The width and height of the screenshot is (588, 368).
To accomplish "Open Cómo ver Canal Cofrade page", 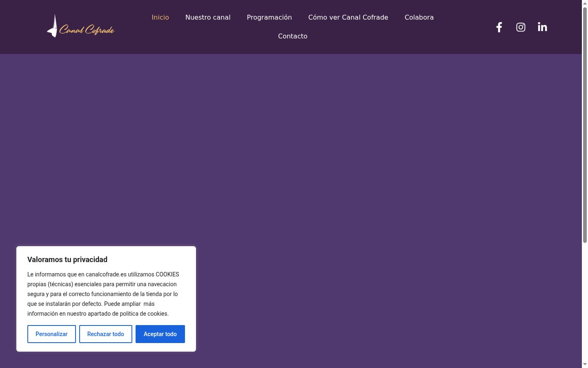I will tap(348, 17).
